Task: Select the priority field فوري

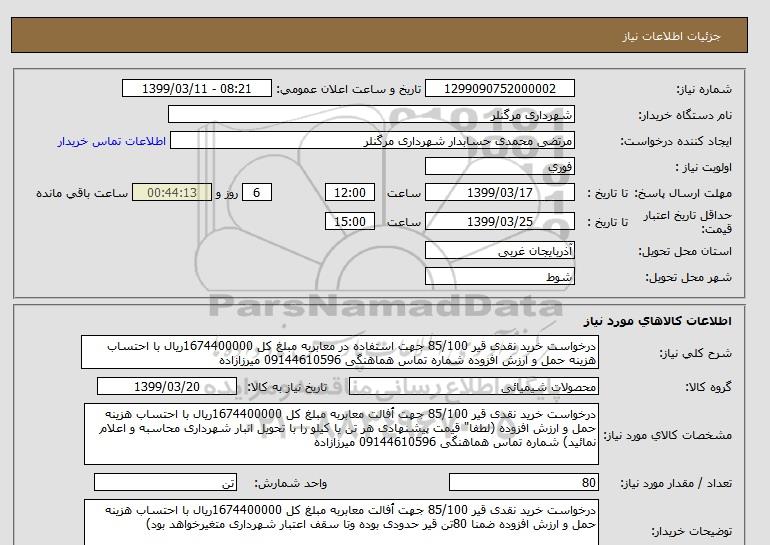Action: tap(499, 167)
